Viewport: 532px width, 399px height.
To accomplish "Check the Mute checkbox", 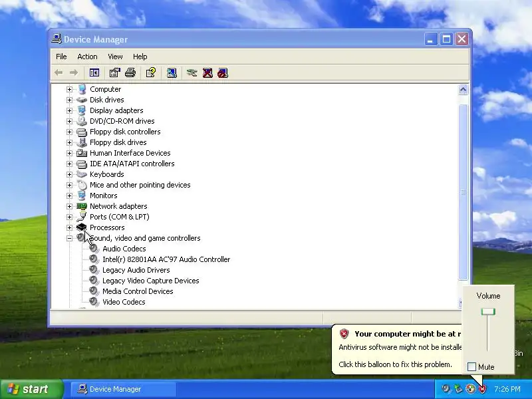I will tap(471, 367).
